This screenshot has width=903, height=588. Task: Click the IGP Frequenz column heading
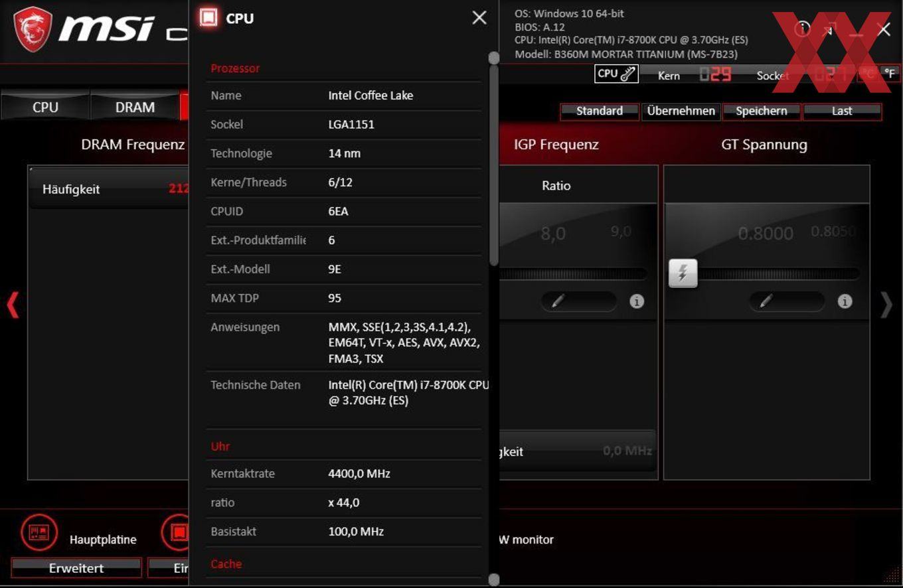pyautogui.click(x=556, y=145)
